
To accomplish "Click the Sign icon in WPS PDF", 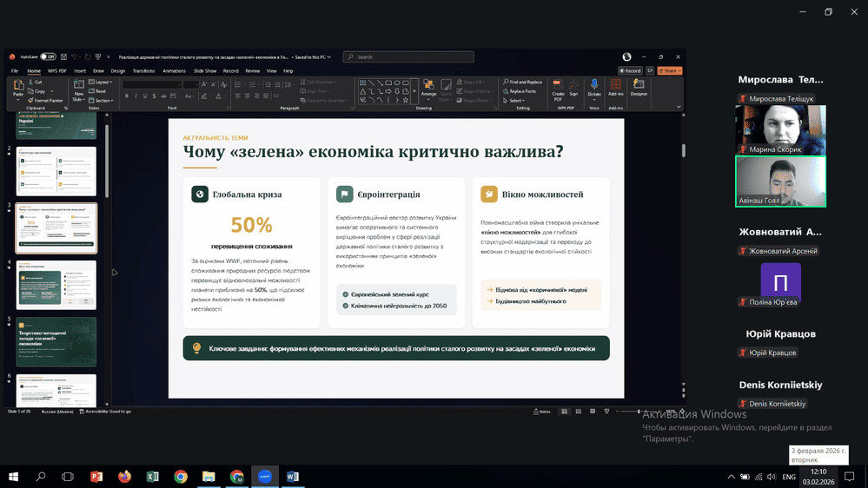I will point(573,85).
